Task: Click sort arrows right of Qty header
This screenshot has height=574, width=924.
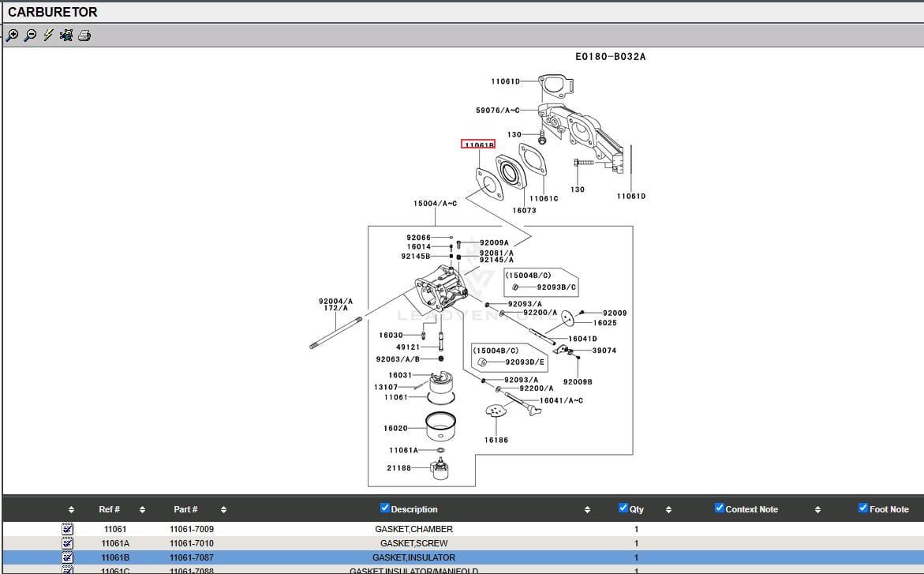Action: 668,510
